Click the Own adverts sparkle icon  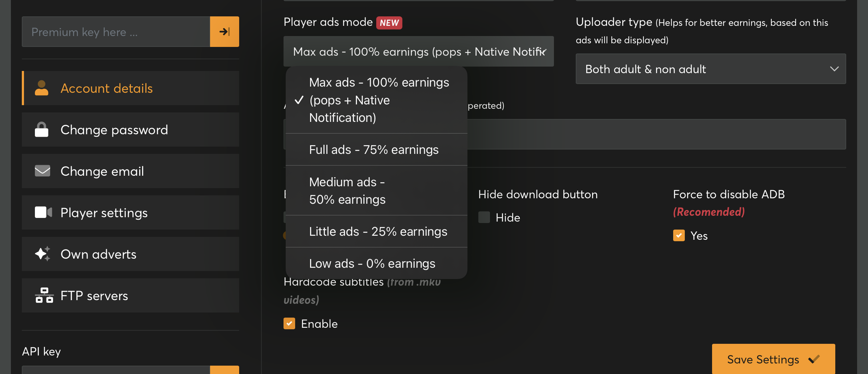click(43, 254)
